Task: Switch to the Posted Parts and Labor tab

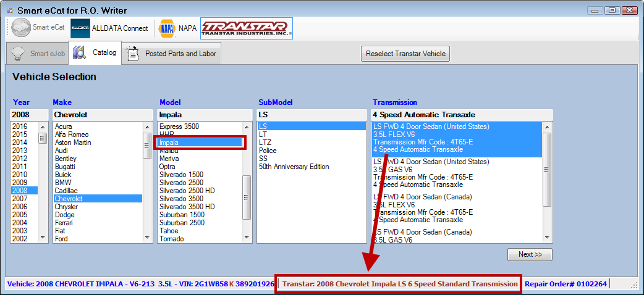Action: click(180, 54)
